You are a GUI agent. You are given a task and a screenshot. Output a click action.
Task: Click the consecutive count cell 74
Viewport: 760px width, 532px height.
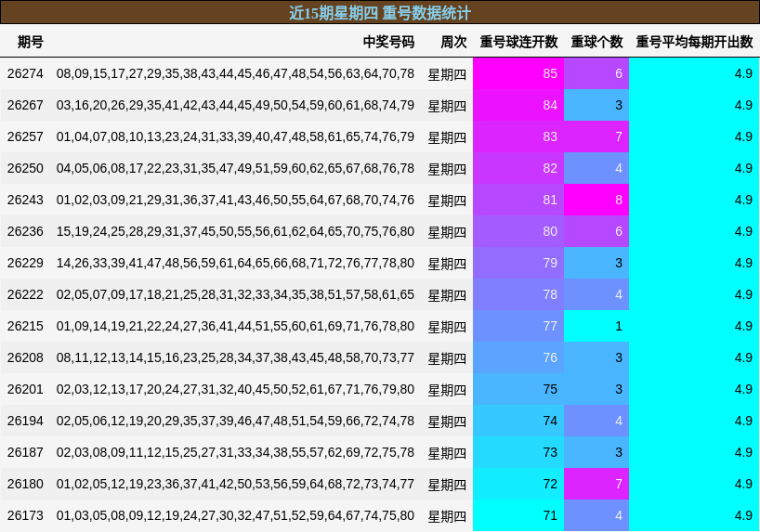click(x=518, y=421)
